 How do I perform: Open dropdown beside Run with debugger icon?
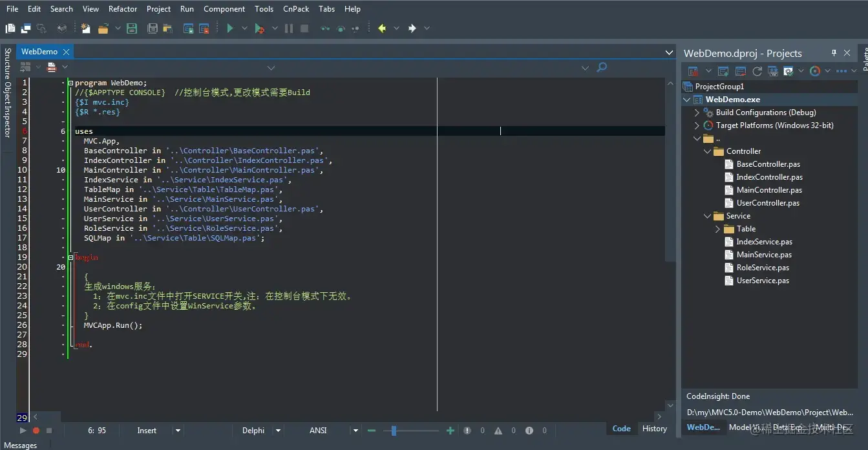point(275,28)
